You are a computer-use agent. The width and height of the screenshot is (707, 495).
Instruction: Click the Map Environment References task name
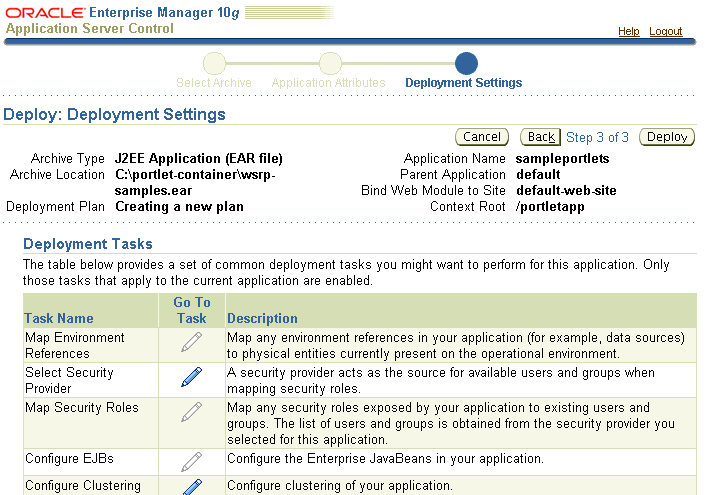click(75, 345)
